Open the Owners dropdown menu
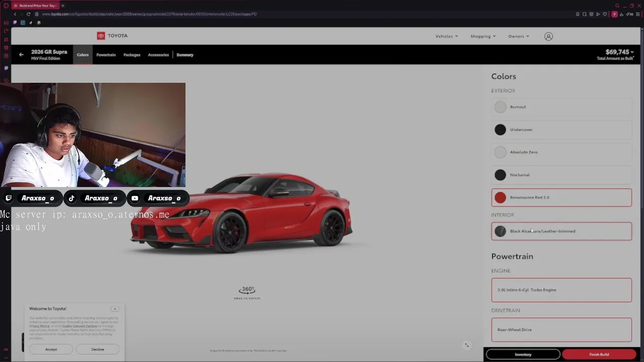The image size is (644, 362). 518,36
